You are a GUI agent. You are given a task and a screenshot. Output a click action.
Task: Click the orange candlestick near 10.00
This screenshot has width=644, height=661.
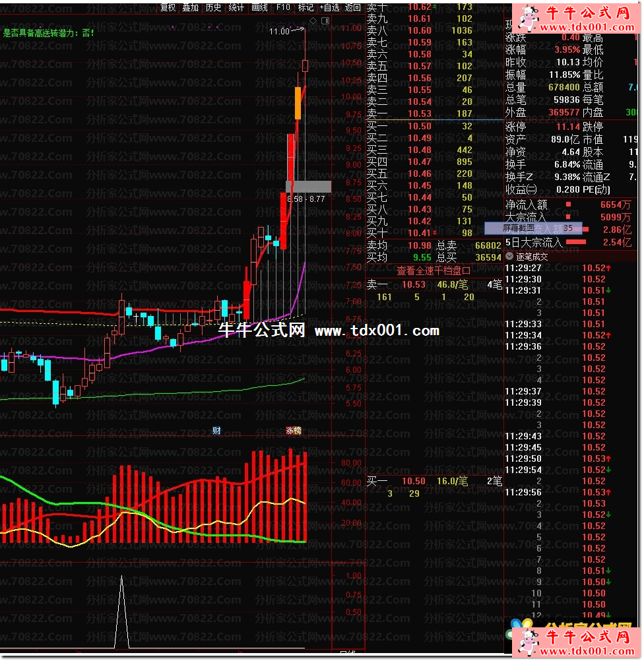click(298, 103)
